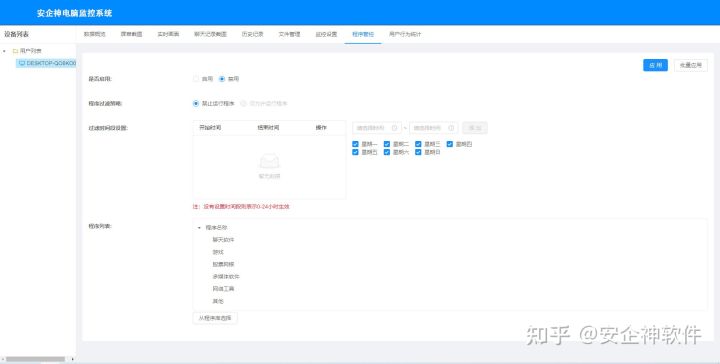This screenshot has width=720, height=364.
Task: Open the 监控设置 tab
Action: [x=326, y=34]
